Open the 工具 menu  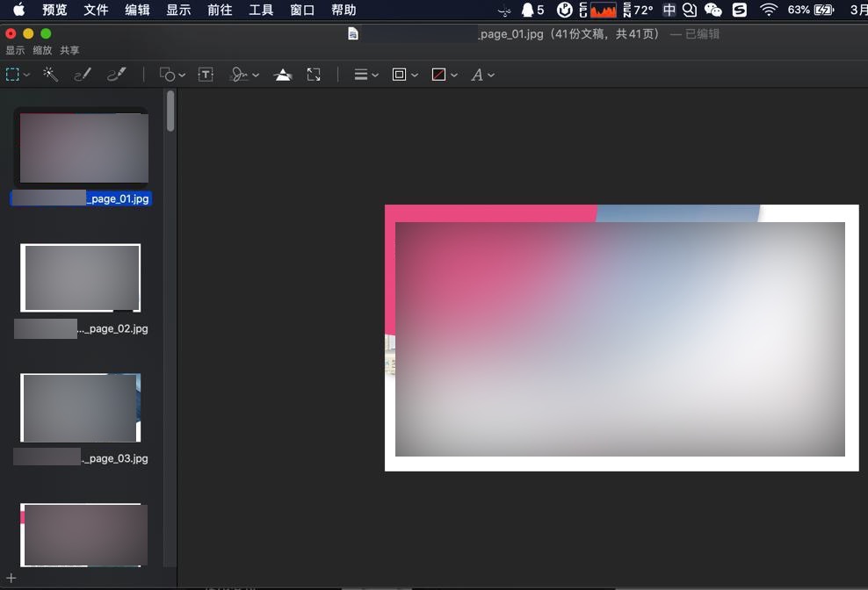(x=261, y=10)
